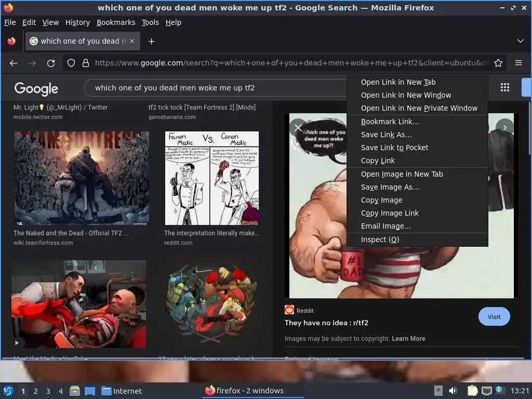532x399 pixels.
Task: Open the Reddit source icon
Action: (289, 310)
